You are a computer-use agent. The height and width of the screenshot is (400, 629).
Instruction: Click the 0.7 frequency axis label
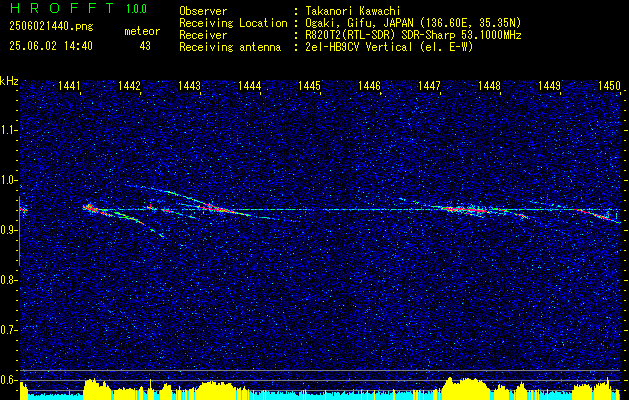(x=8, y=330)
